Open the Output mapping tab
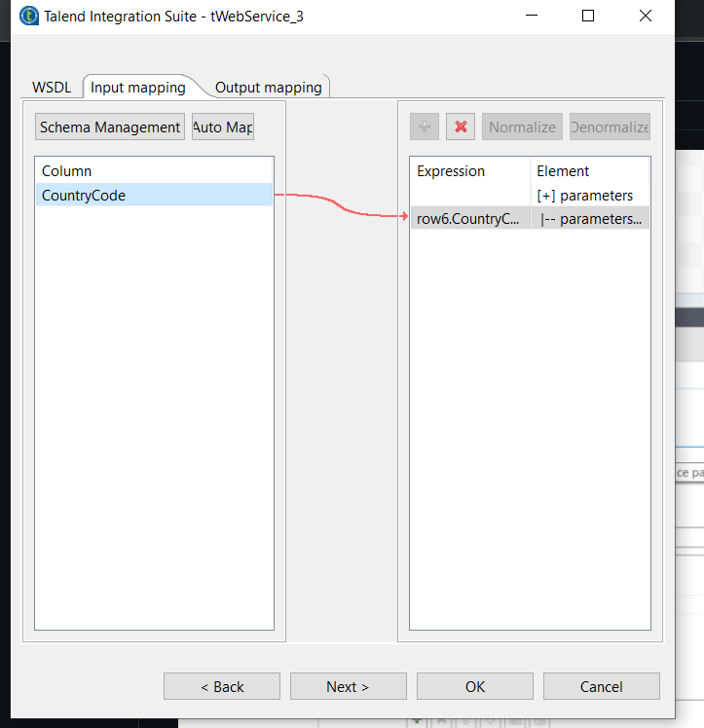This screenshot has width=704, height=728. [x=269, y=88]
